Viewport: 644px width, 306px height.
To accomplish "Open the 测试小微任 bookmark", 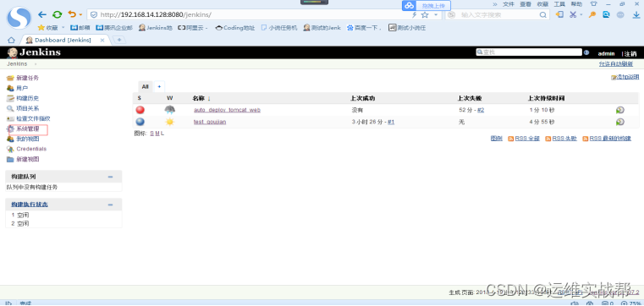I will [x=407, y=28].
